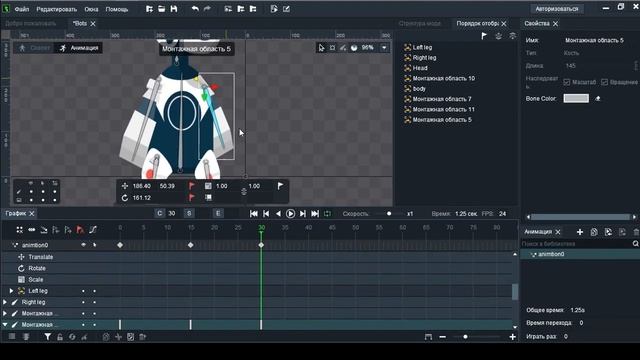Play the animation
This screenshot has width=640, height=360.
pyautogui.click(x=290, y=213)
